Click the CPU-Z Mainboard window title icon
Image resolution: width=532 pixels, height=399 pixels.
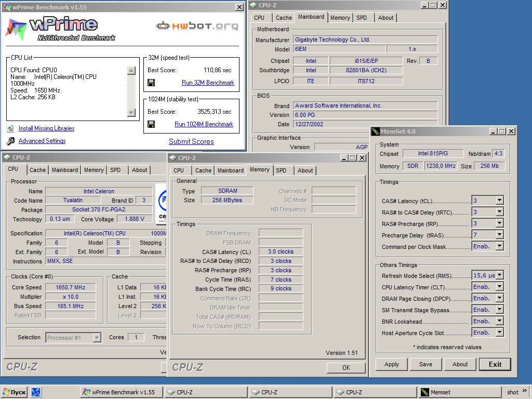pyautogui.click(x=254, y=5)
